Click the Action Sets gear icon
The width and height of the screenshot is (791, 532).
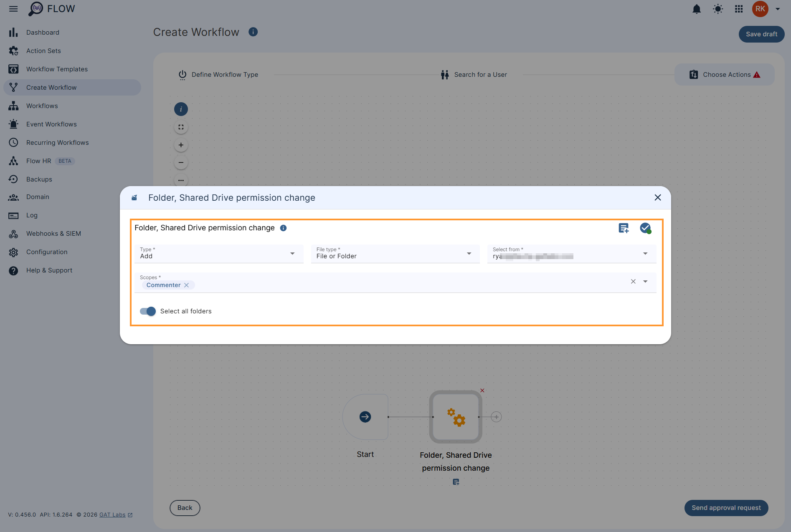13,50
